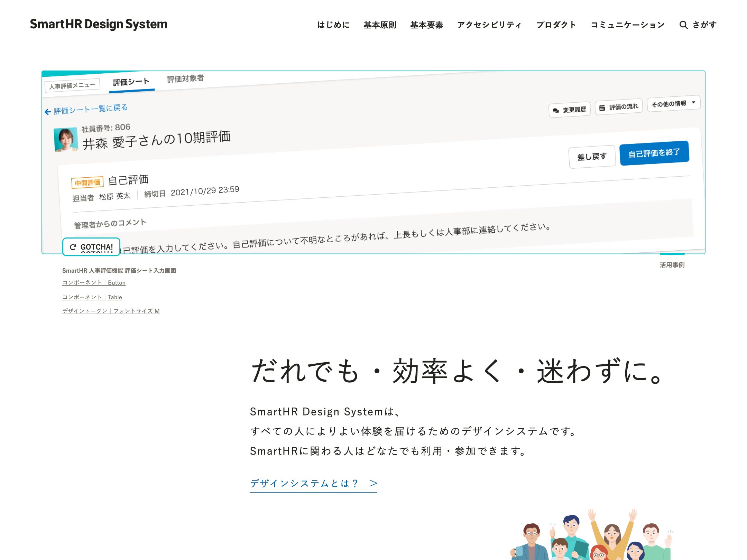Click the GOTCHA! button text

click(x=97, y=247)
